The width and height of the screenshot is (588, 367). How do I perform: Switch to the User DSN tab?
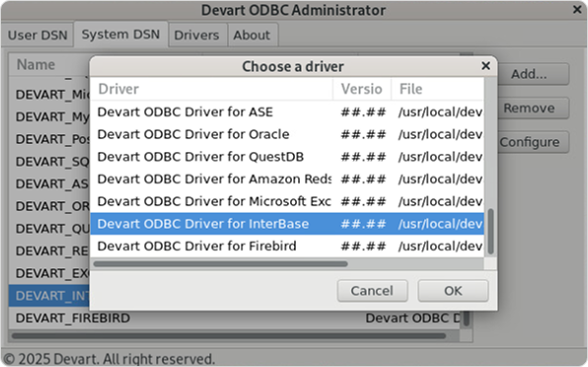pos(37,35)
